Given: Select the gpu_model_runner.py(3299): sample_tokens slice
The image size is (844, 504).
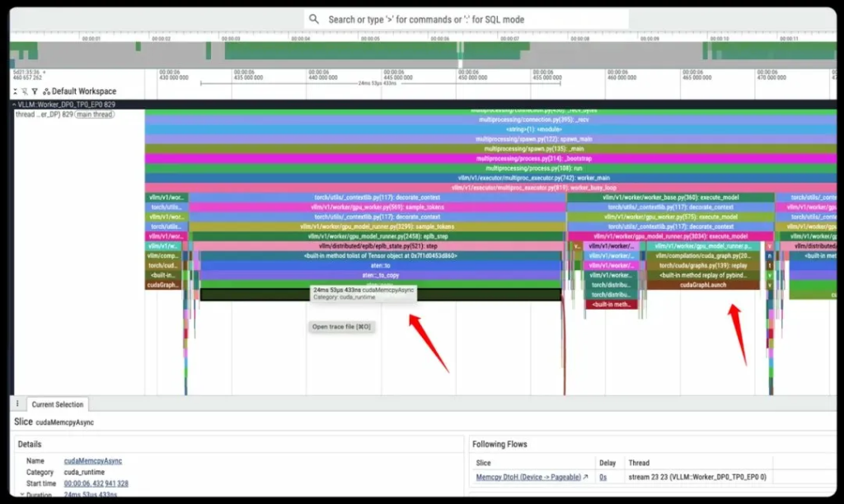Looking at the screenshot, I should point(377,227).
